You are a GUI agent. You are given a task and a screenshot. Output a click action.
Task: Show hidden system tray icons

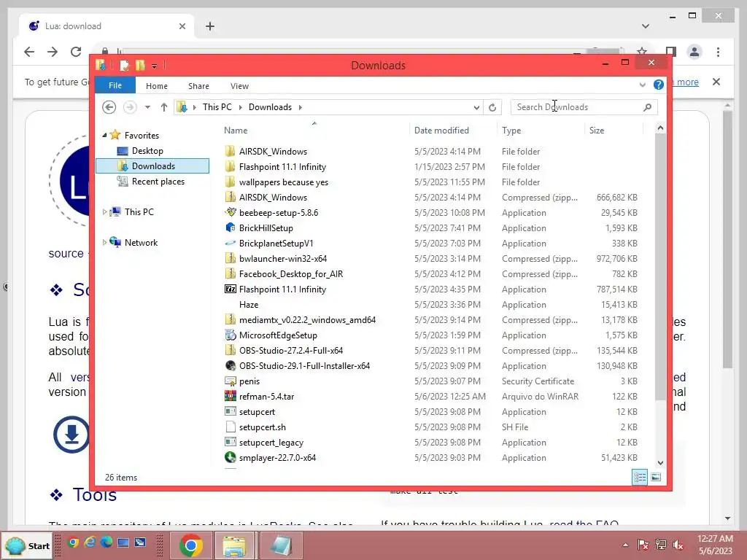pyautogui.click(x=625, y=545)
